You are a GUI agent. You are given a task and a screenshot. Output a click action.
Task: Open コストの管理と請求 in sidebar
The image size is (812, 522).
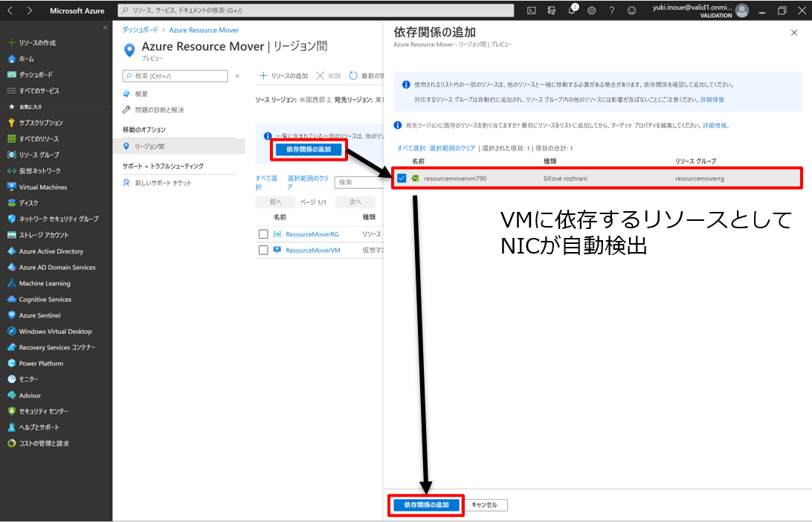coord(39,443)
